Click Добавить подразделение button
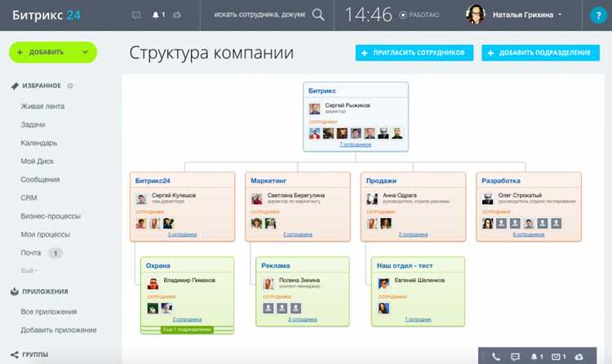Viewport: 612px width, 364px height. (540, 53)
